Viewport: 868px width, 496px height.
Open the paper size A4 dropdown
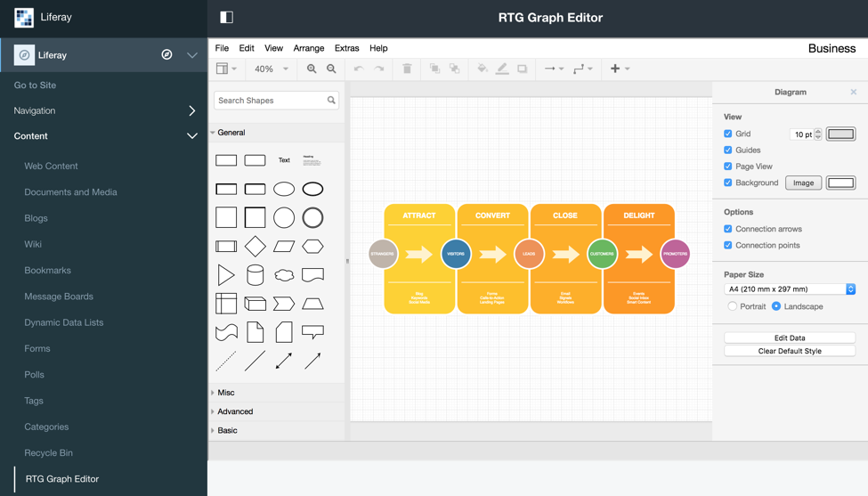point(789,289)
